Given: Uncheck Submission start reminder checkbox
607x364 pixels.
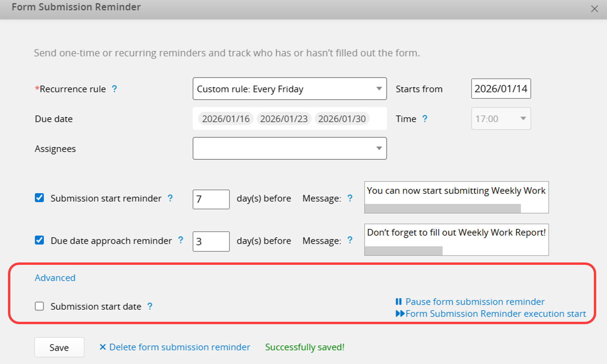Looking at the screenshot, I should 39,198.
